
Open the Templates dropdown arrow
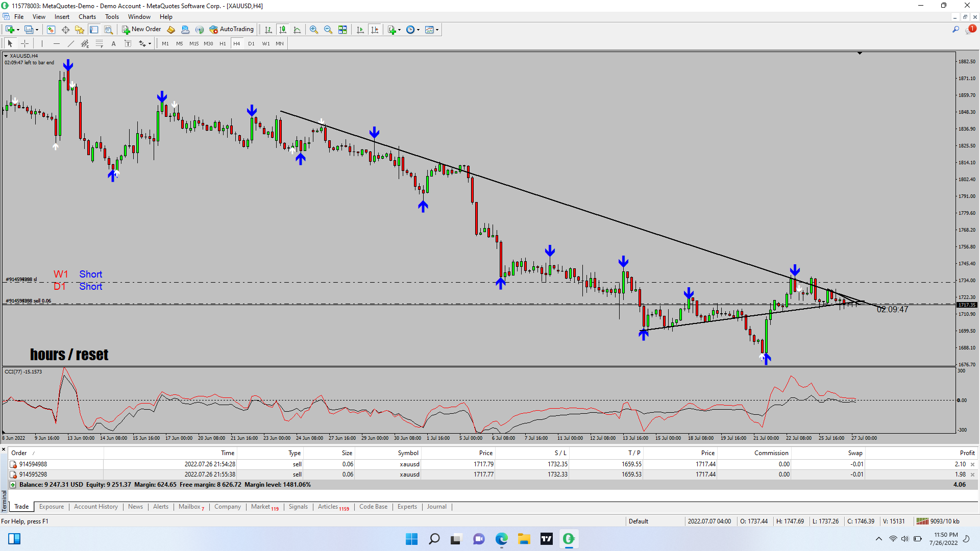coord(437,30)
